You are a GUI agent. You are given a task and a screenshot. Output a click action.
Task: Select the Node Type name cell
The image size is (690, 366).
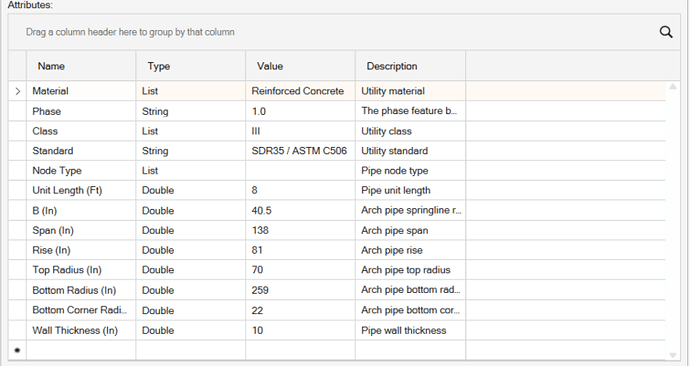(x=81, y=171)
